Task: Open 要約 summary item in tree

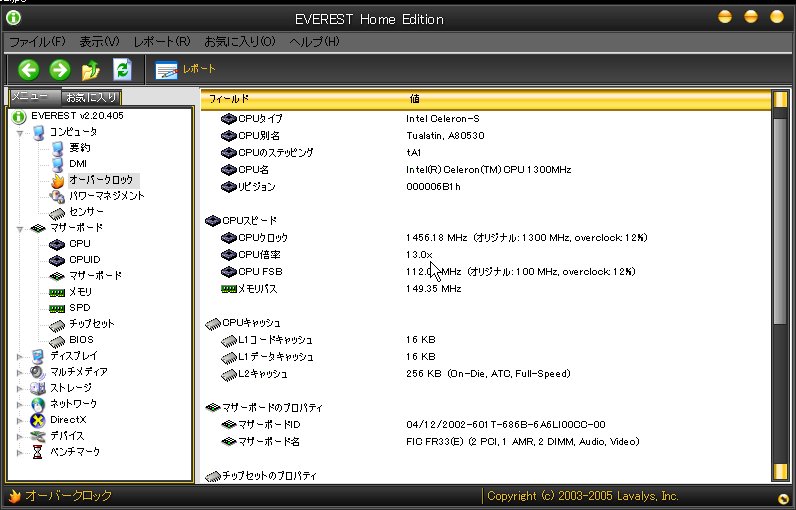Action: pos(80,148)
